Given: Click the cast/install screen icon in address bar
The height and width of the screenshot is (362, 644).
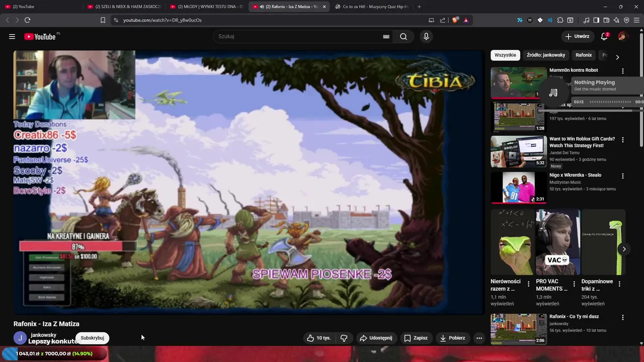Looking at the screenshot, I should [431, 20].
